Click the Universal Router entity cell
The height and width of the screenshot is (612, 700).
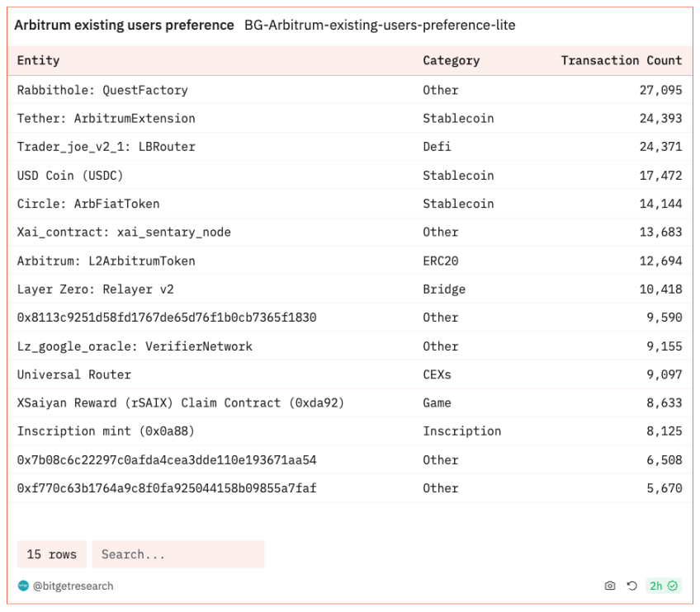click(74, 374)
